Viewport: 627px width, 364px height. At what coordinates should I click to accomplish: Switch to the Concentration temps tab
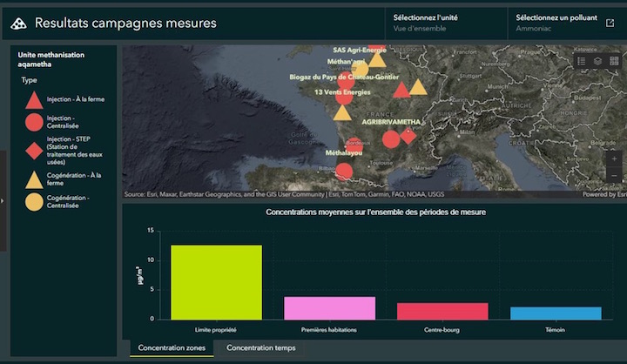260,348
